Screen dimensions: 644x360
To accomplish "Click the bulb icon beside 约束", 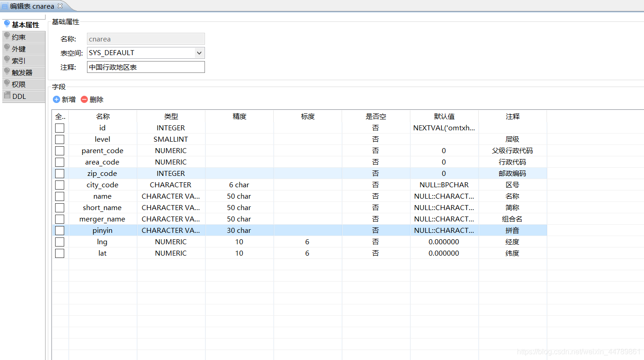I will (7, 36).
